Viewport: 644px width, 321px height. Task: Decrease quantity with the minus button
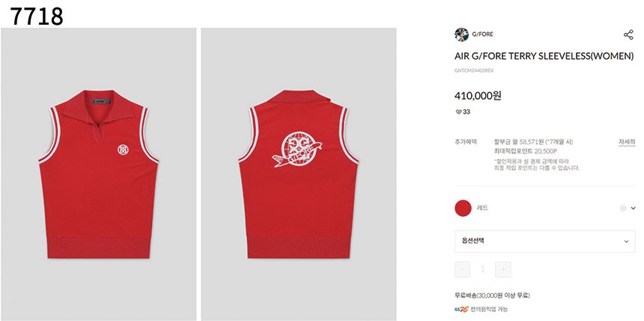(463, 269)
